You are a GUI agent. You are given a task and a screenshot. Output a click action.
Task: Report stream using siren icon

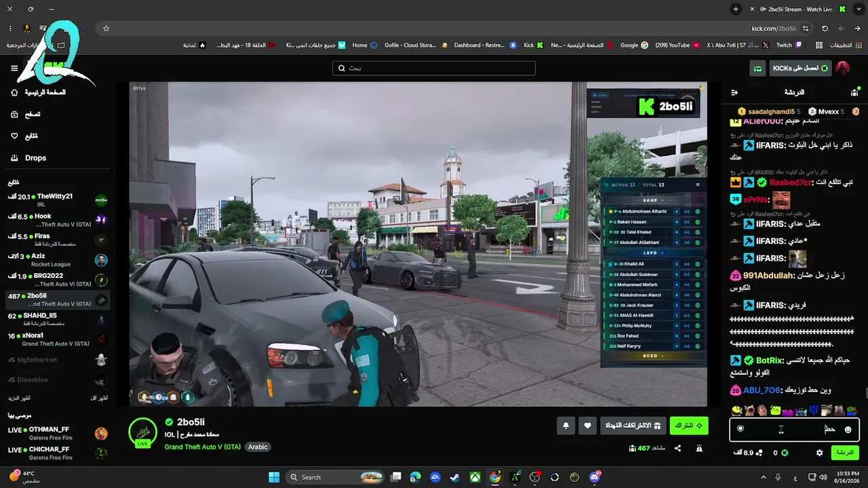[x=699, y=448]
